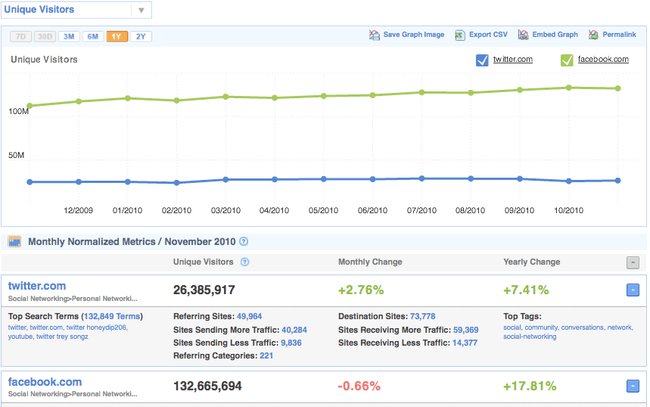
Task: Click Sites Sending More Traffic 40,284
Action: (294, 330)
